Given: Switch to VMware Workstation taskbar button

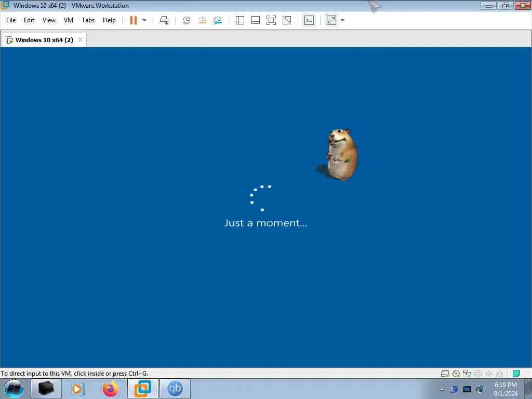Looking at the screenshot, I should (143, 389).
